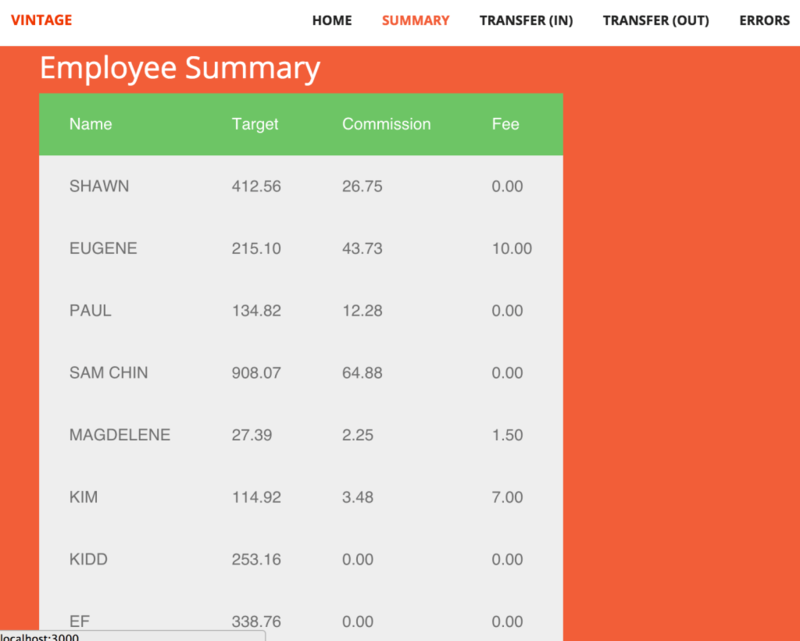The width and height of the screenshot is (800, 641).
Task: Open the ERRORS page
Action: (764, 20)
